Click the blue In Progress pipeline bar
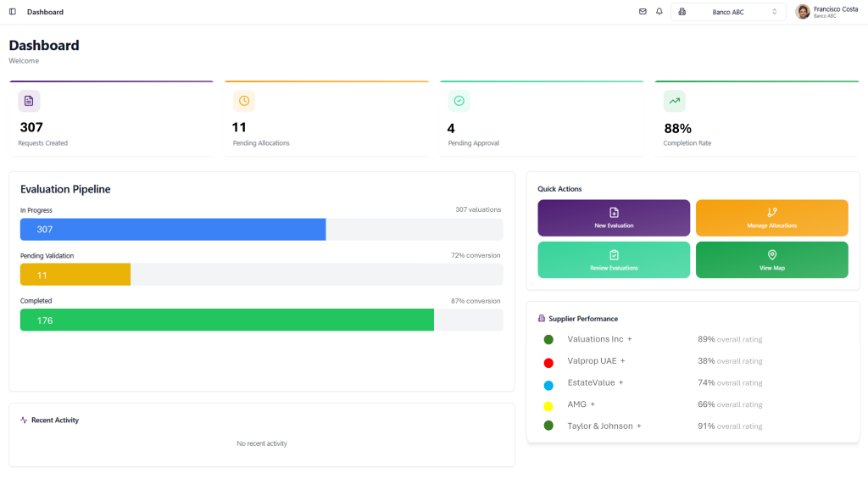This screenshot has height=479, width=868. point(173,230)
